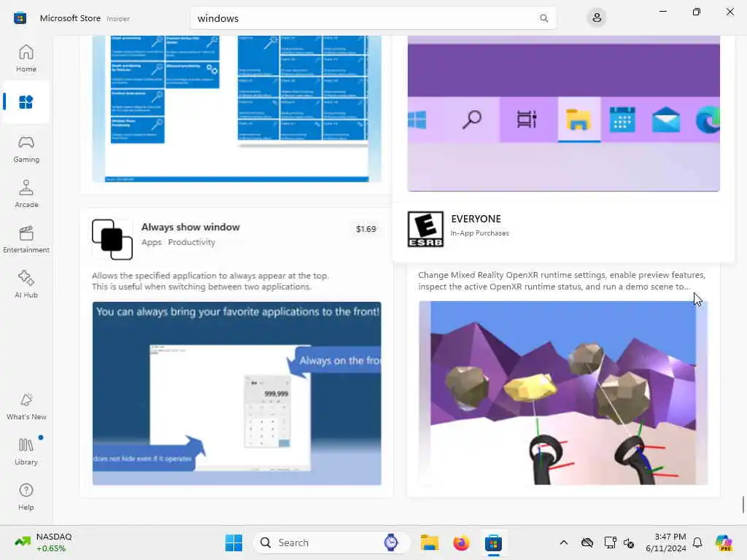Click the Productivity category tag
The height and width of the screenshot is (560, 747).
(192, 242)
